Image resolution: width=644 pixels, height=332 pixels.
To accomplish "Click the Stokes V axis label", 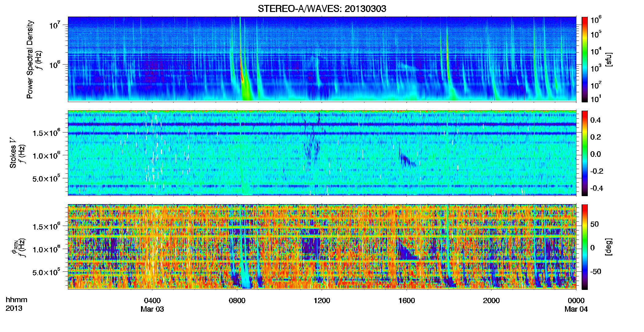I will (x=13, y=153).
